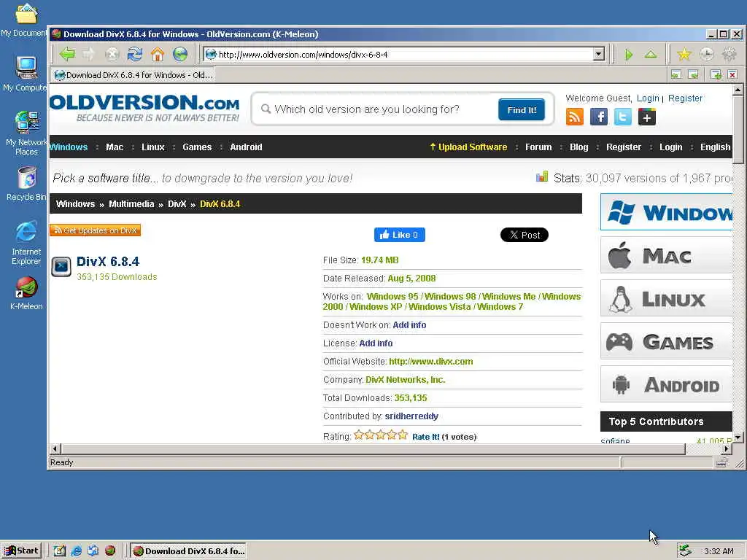The image size is (747, 560).
Task: Go to the home page via the house icon
Action: click(158, 54)
